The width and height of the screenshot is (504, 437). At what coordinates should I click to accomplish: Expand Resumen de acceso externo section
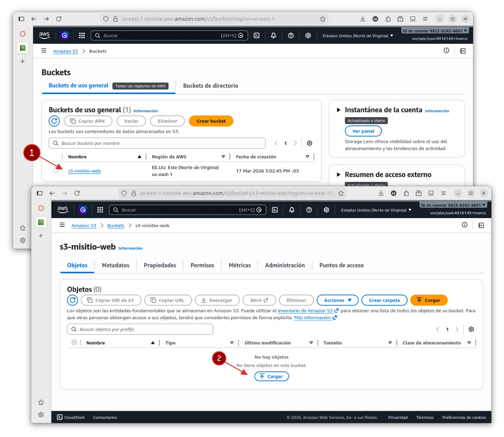(x=339, y=175)
